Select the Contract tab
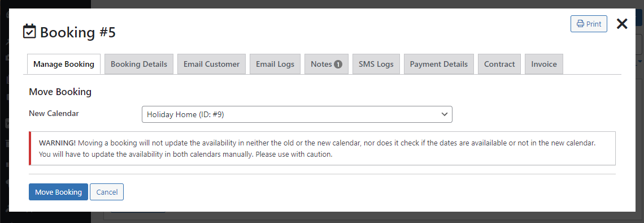644x223 pixels. pos(499,64)
